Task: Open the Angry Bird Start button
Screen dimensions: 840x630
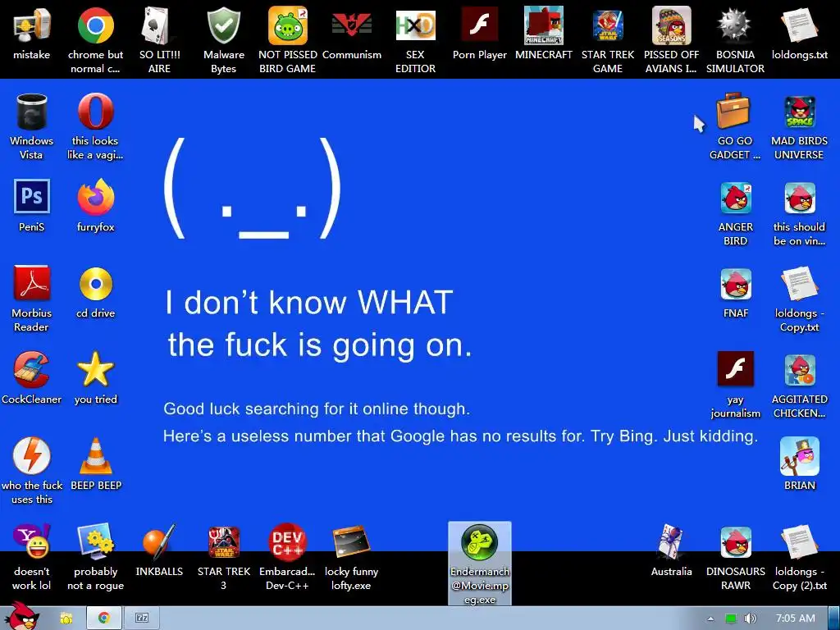Action: 21,616
